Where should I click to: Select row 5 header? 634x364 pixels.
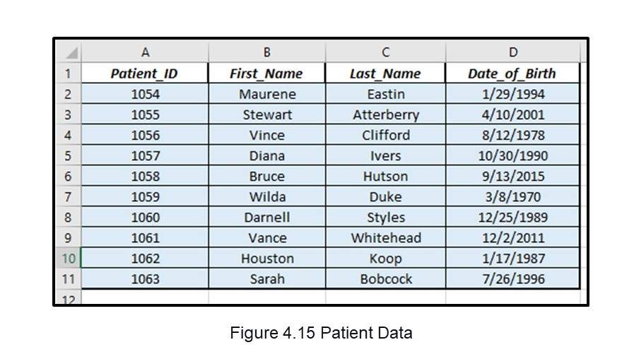(69, 155)
